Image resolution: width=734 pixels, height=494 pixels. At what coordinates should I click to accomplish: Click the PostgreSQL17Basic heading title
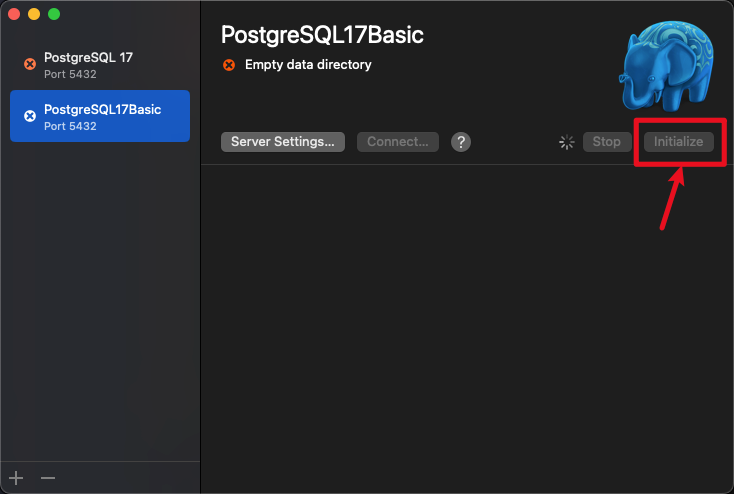(x=322, y=35)
